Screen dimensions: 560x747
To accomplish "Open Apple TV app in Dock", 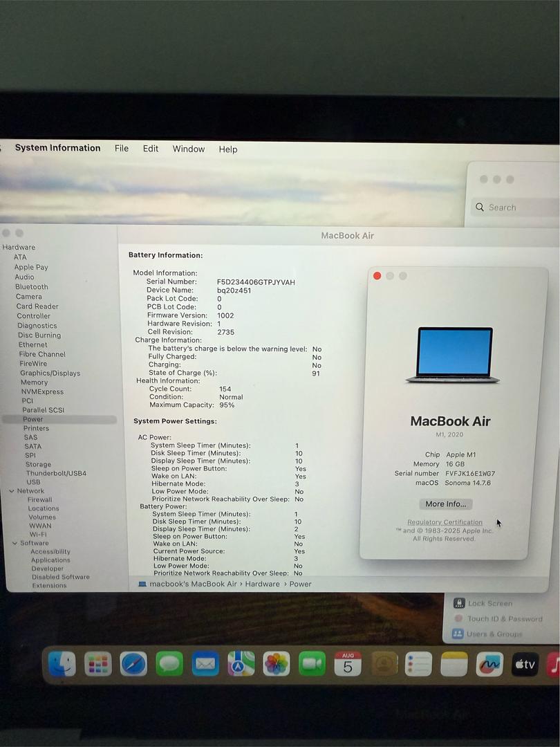I will tap(525, 664).
